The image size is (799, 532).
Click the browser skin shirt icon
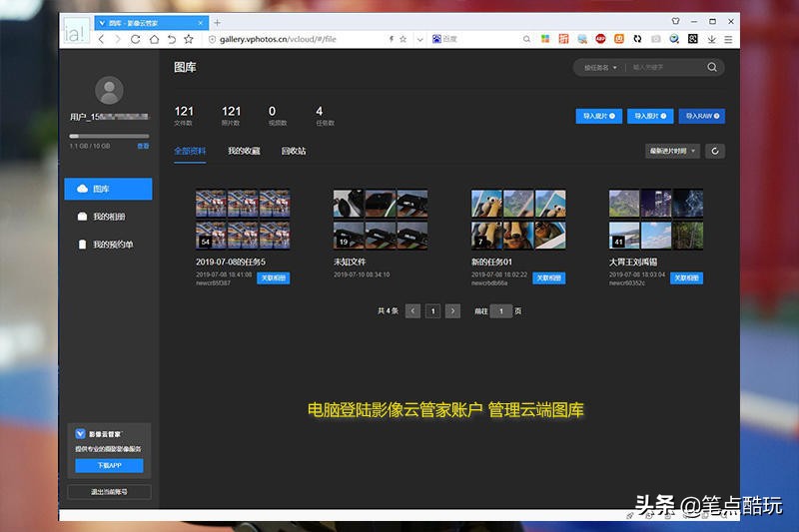pos(676,21)
